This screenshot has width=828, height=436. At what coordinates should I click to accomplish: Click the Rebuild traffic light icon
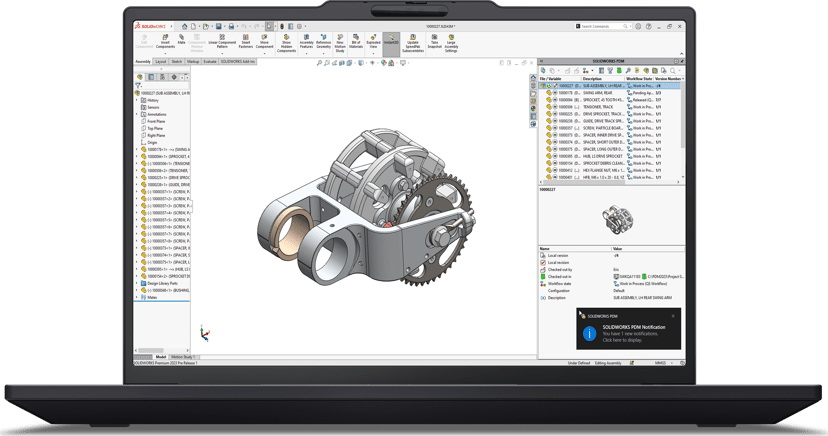281,26
